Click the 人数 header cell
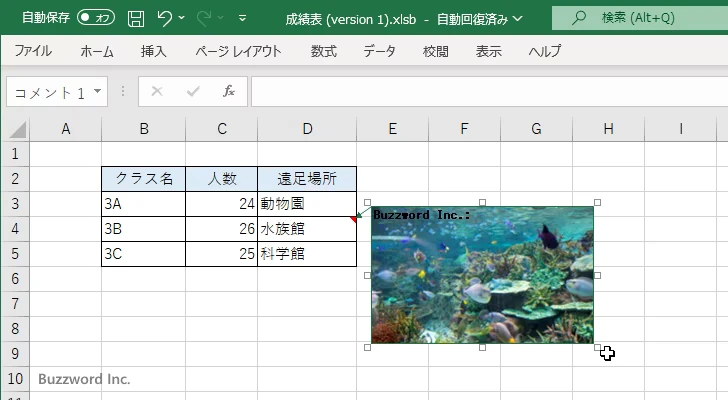This screenshot has width=728, height=400. [x=221, y=179]
